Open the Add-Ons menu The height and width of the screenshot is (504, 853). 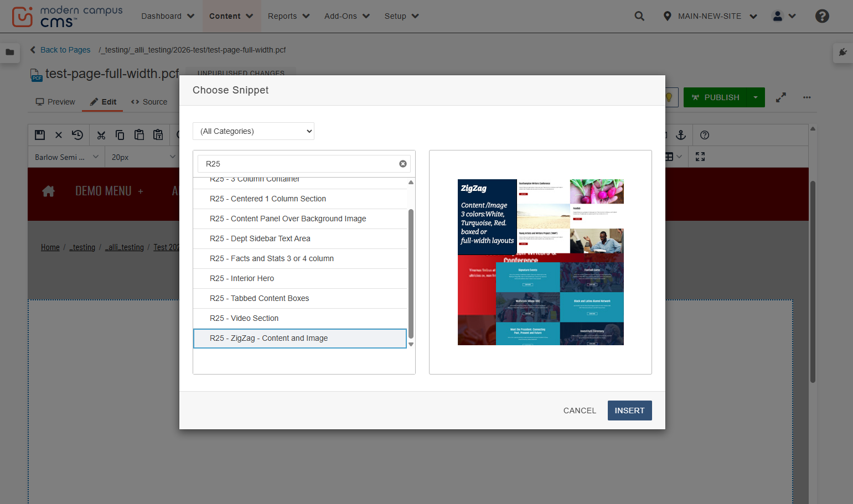(347, 16)
